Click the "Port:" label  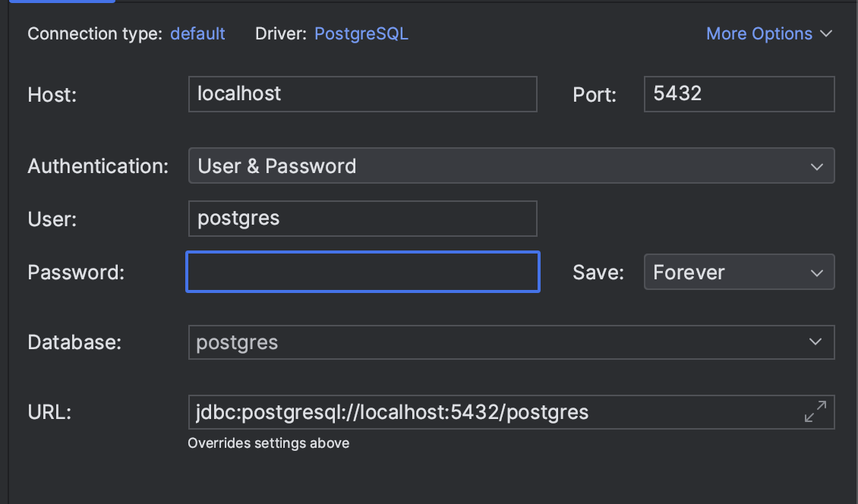tap(595, 95)
